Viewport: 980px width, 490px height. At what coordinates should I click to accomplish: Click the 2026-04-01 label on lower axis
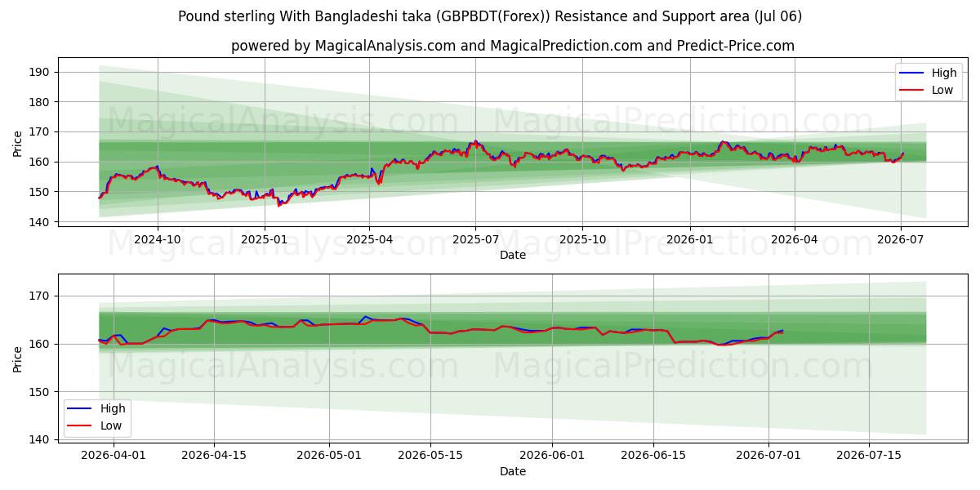pyautogui.click(x=114, y=457)
